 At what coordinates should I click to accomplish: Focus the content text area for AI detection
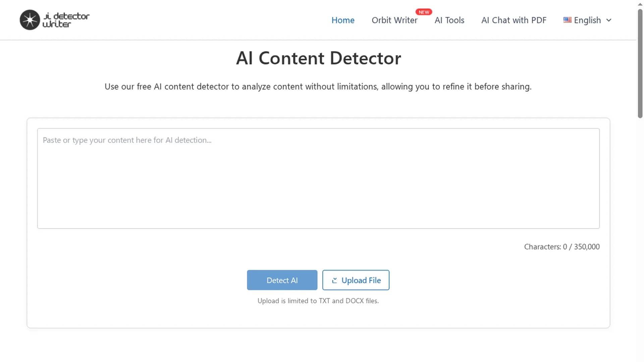(x=318, y=178)
